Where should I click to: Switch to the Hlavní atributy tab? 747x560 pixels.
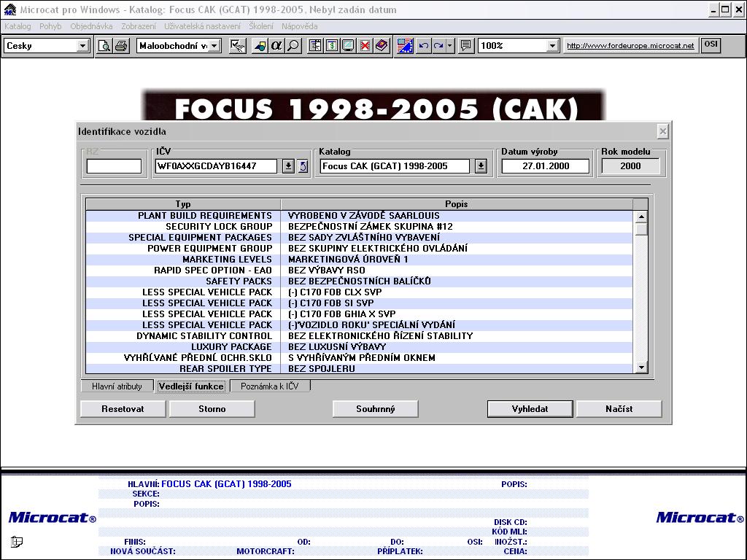pyautogui.click(x=117, y=386)
